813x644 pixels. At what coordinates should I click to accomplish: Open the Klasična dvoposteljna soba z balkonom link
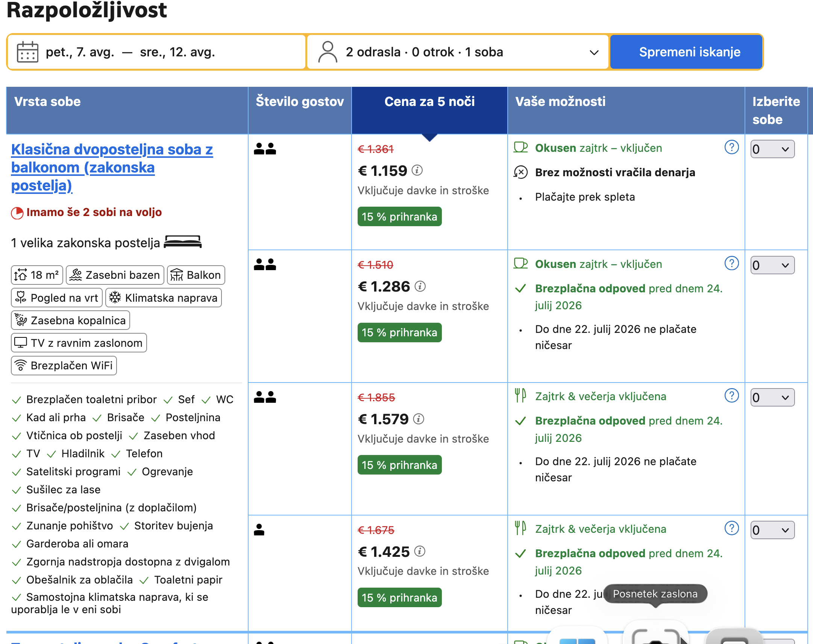(x=112, y=167)
